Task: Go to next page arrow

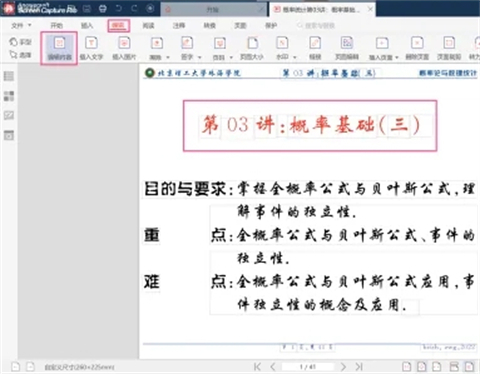Action: click(x=343, y=367)
